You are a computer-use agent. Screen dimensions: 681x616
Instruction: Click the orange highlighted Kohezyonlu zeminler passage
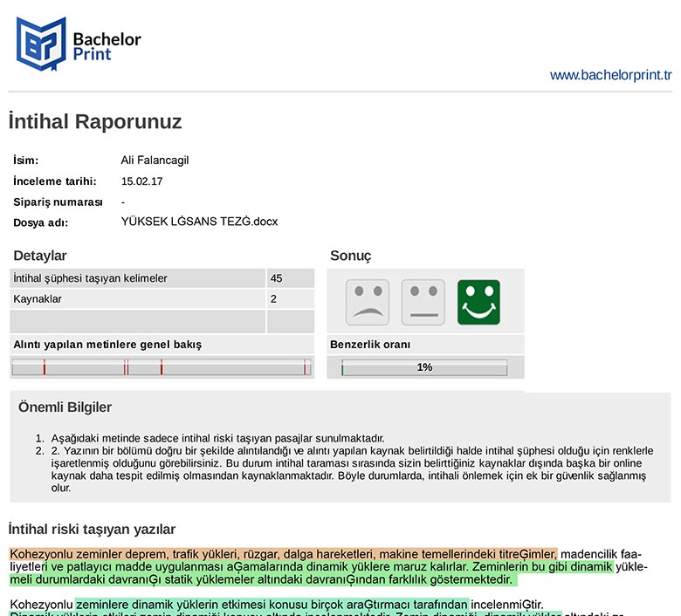tap(283, 554)
